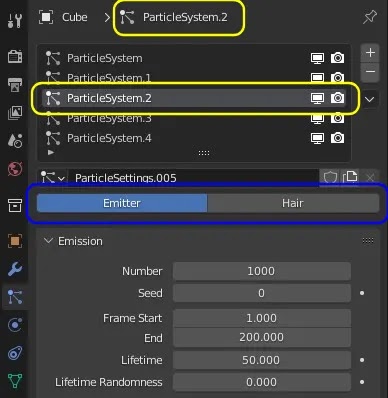Expand the list filter options triangle

tap(51, 152)
